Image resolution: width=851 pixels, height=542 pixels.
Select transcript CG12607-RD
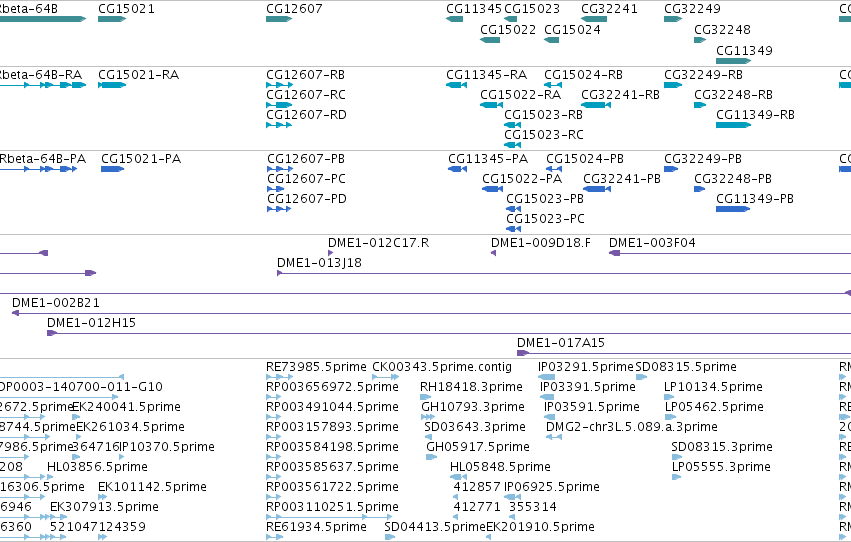coord(279,125)
